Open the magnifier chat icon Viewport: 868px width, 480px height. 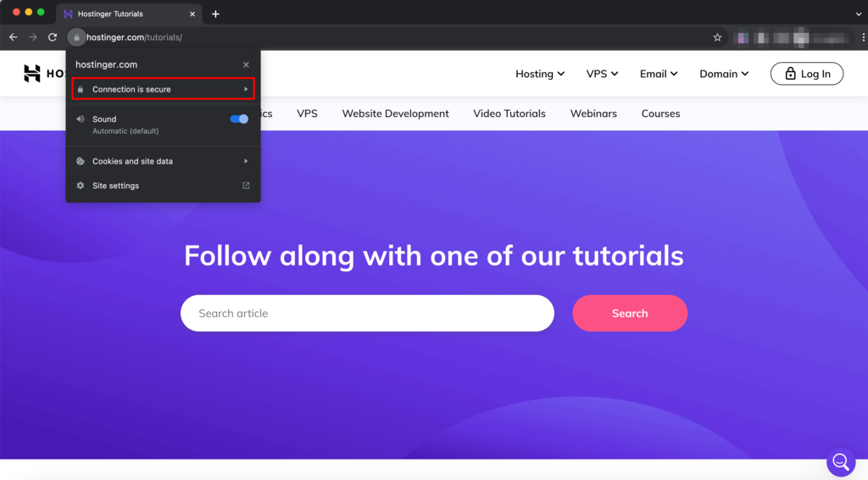(841, 461)
